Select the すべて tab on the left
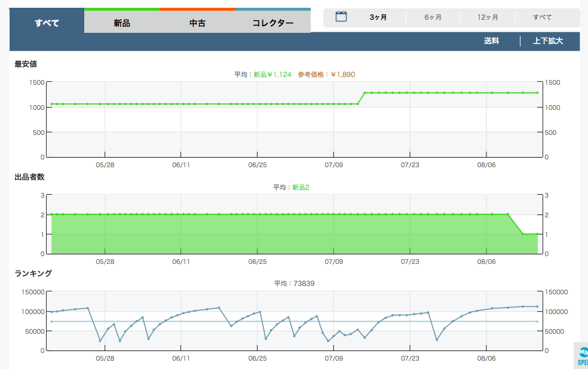 click(47, 23)
